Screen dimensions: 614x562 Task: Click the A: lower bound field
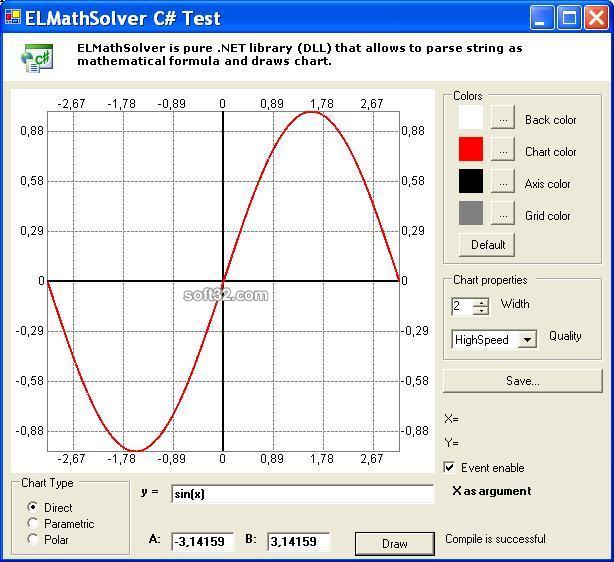[202, 542]
